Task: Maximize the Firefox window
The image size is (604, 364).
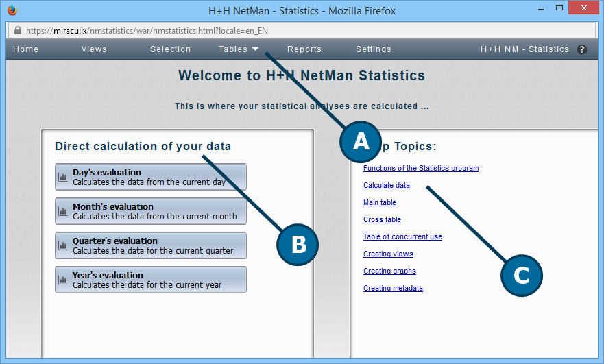Action: coord(559,8)
